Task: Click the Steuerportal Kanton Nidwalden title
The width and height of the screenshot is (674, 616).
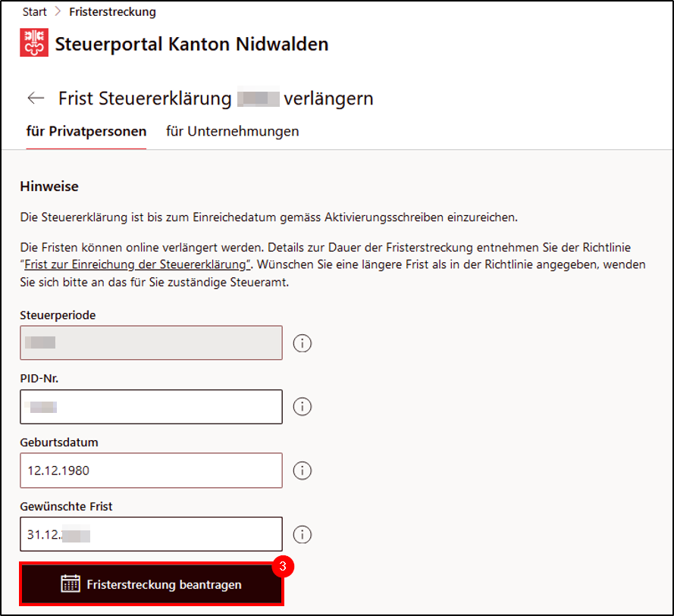Action: pyautogui.click(x=192, y=44)
